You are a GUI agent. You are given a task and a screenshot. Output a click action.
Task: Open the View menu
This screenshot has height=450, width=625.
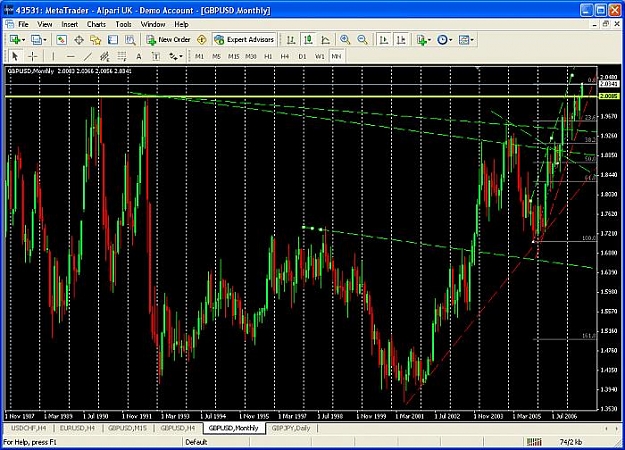click(x=45, y=24)
